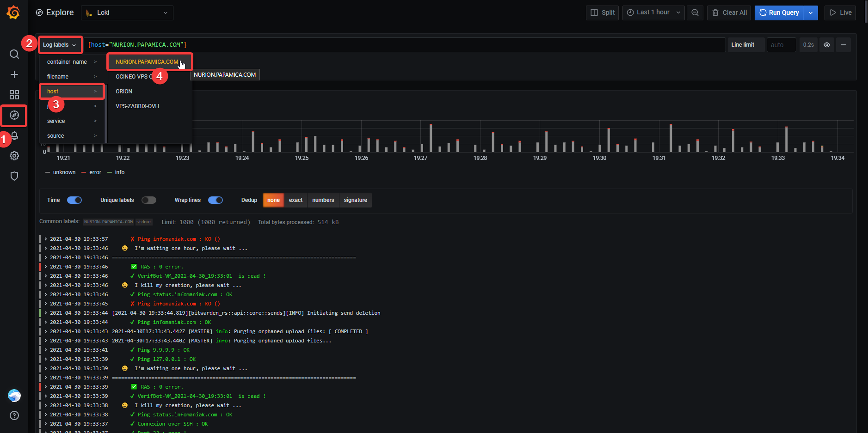The width and height of the screenshot is (868, 433).
Task: Toggle the Time switch off
Action: tap(74, 200)
